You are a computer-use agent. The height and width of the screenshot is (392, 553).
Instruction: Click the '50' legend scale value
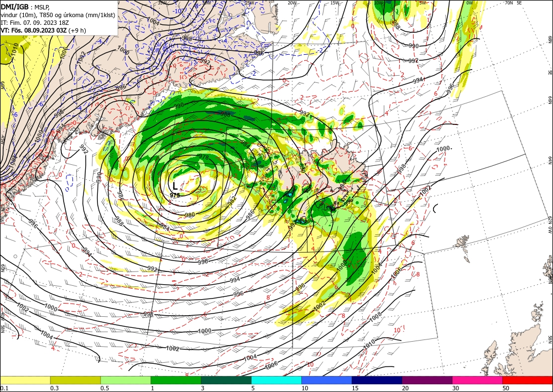pos(506,388)
